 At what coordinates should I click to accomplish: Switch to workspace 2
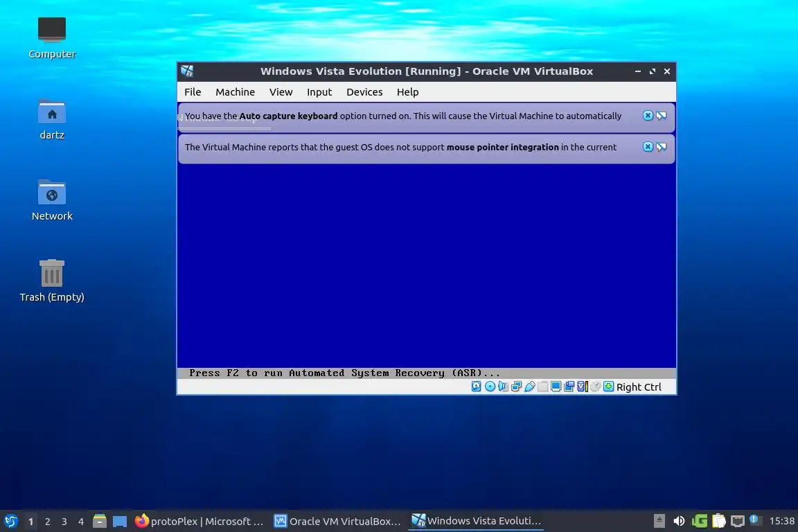pyautogui.click(x=47, y=522)
